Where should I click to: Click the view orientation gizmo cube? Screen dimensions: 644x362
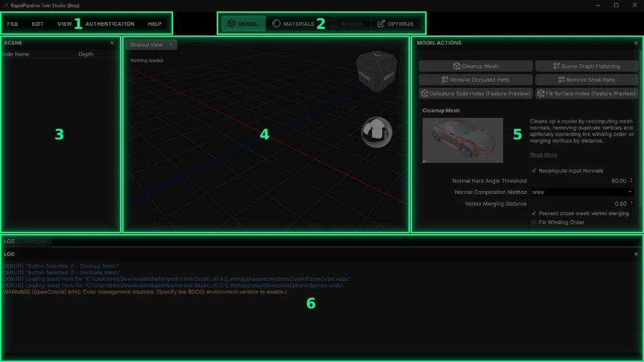tap(376, 71)
